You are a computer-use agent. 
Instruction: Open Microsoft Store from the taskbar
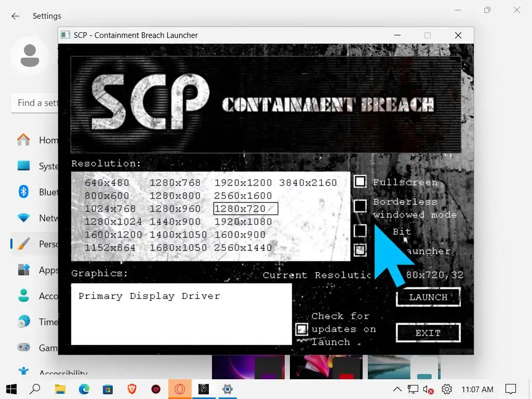[x=108, y=389]
